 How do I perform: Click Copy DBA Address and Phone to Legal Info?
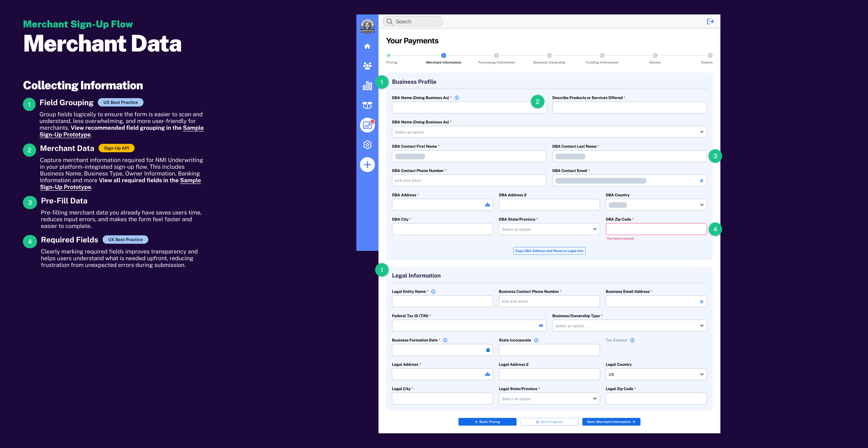(x=549, y=251)
